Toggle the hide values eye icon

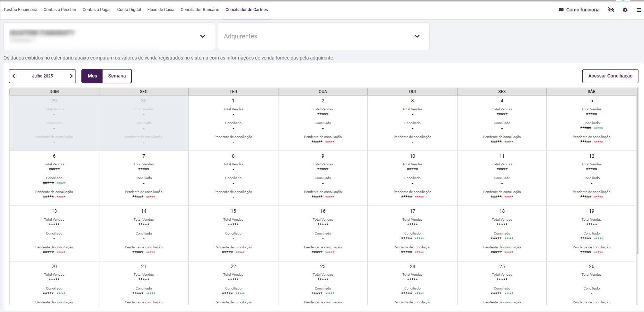[x=611, y=10]
